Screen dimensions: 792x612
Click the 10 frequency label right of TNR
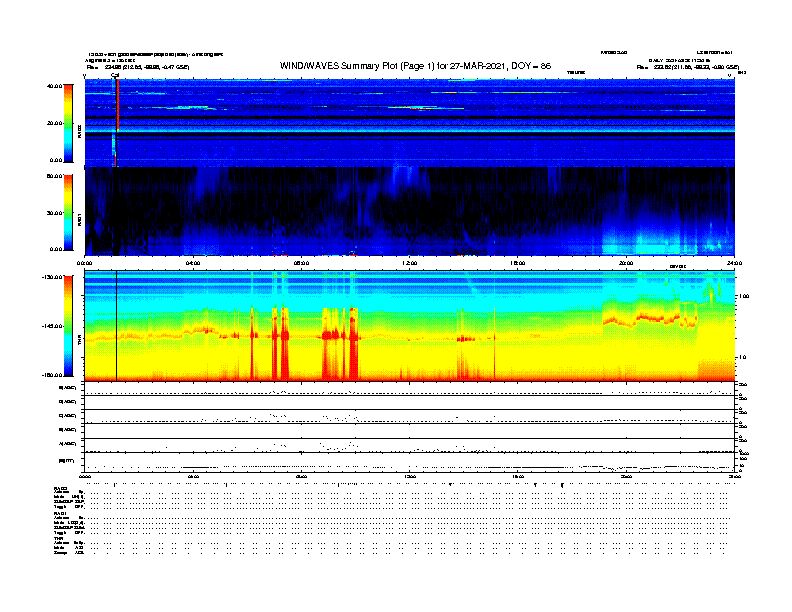742,357
